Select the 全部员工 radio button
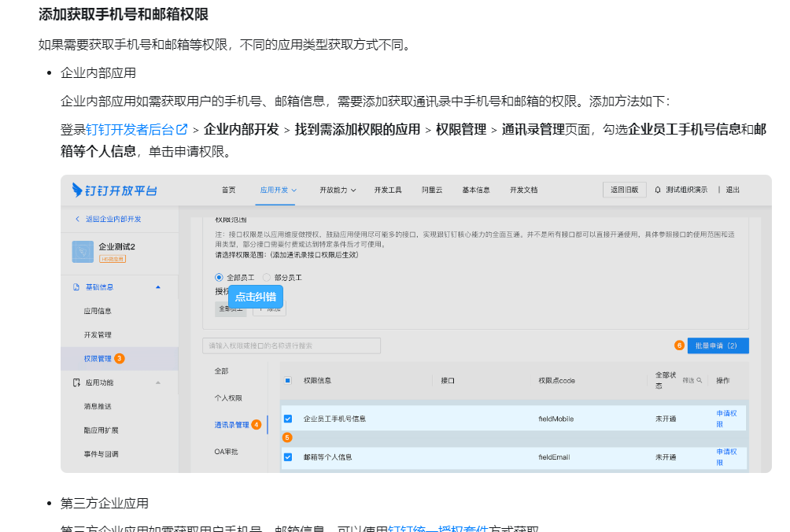The width and height of the screenshot is (790, 532). [x=219, y=278]
